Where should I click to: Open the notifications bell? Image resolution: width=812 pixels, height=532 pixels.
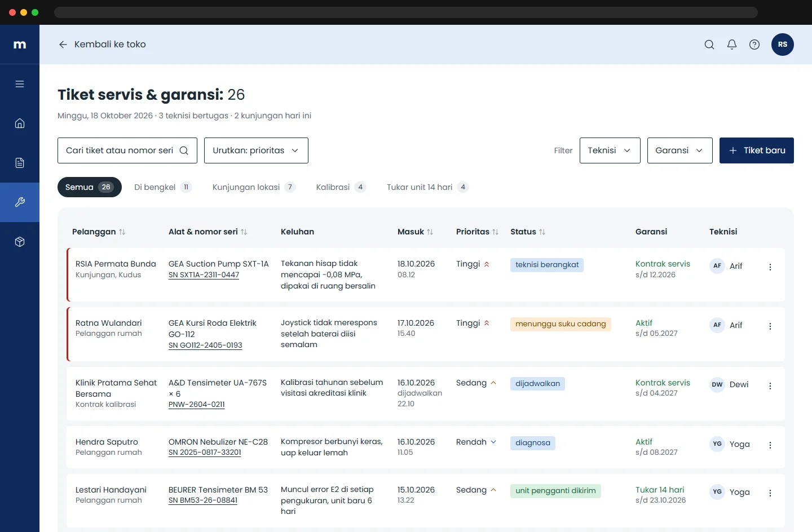732,45
